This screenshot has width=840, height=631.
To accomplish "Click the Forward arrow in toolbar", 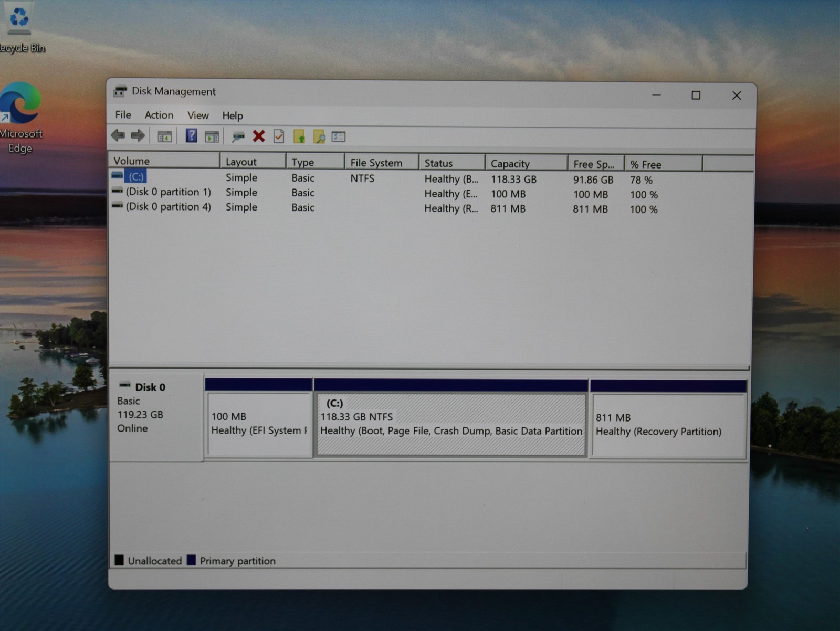I will coord(138,135).
